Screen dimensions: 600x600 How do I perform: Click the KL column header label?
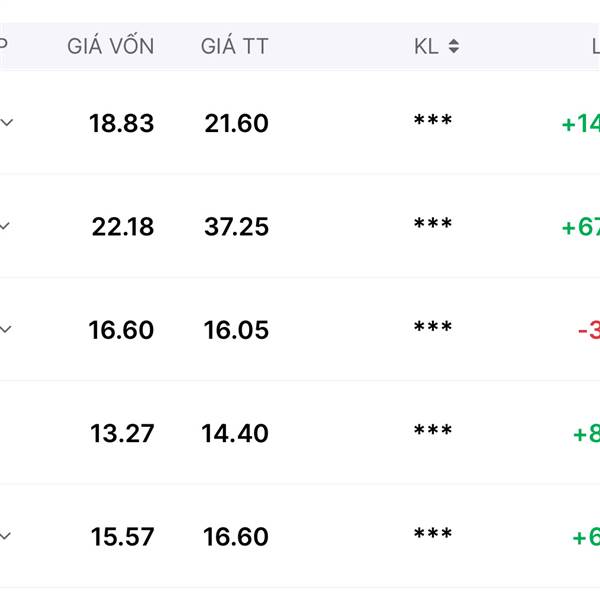tap(426, 47)
